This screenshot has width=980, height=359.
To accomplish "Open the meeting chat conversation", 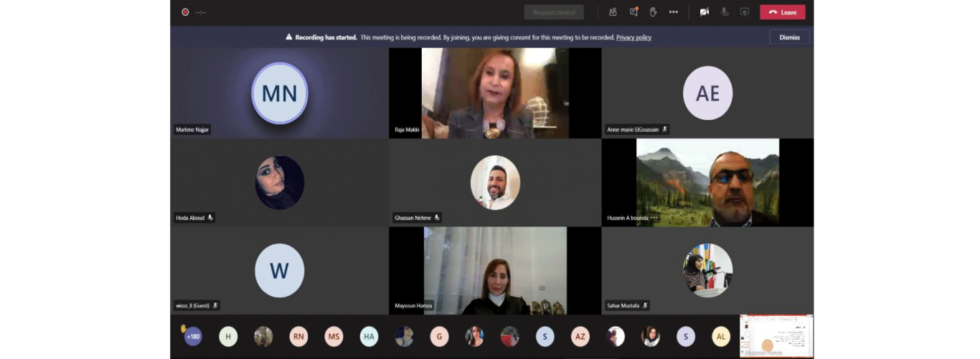I will point(633,12).
